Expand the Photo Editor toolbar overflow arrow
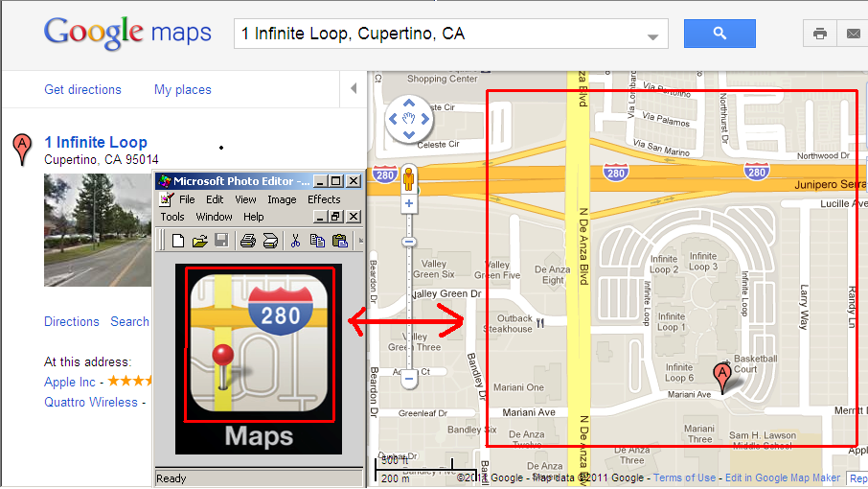The image size is (868, 489). 360,241
